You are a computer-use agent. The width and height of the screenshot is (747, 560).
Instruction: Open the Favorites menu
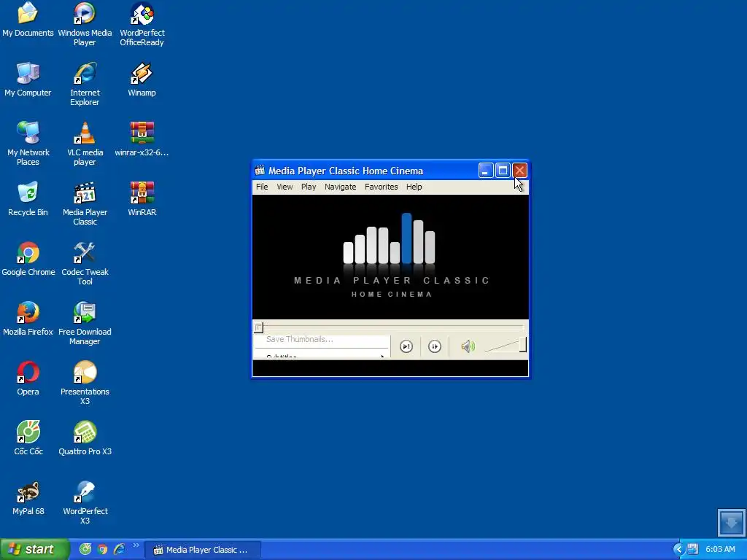click(381, 187)
